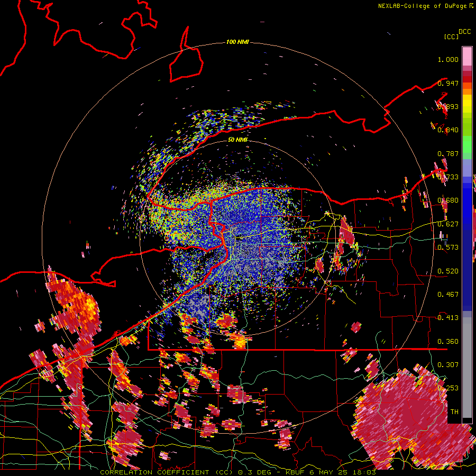Click the 50 NMI range ring label
476x476 pixels.
click(x=237, y=140)
